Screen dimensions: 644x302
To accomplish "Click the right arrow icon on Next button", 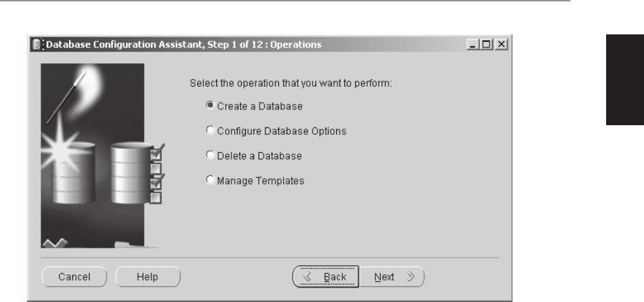I will (411, 277).
